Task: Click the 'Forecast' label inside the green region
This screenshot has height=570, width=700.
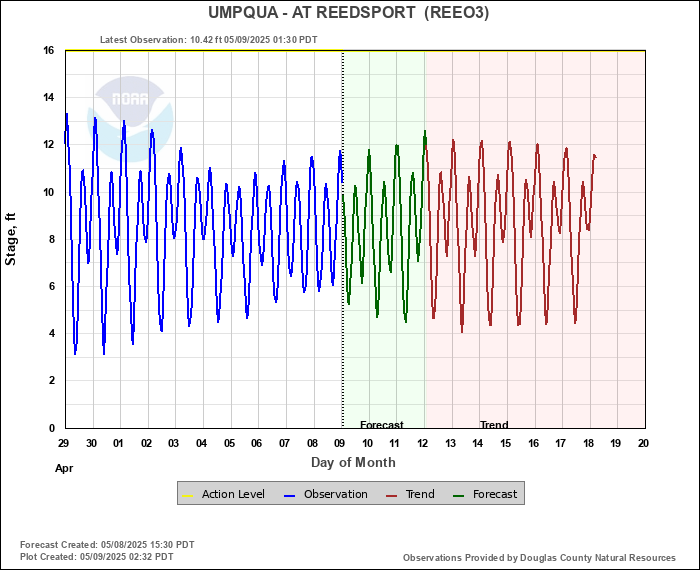Action: pyautogui.click(x=381, y=425)
